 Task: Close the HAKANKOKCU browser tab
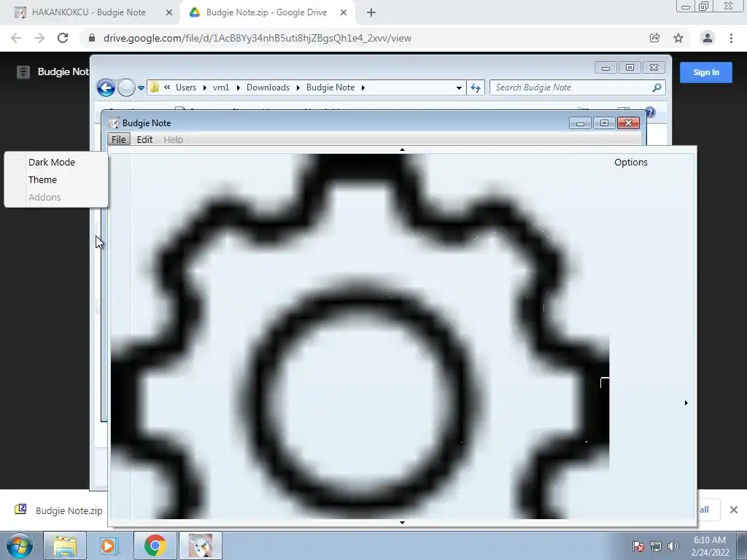[x=169, y=12]
